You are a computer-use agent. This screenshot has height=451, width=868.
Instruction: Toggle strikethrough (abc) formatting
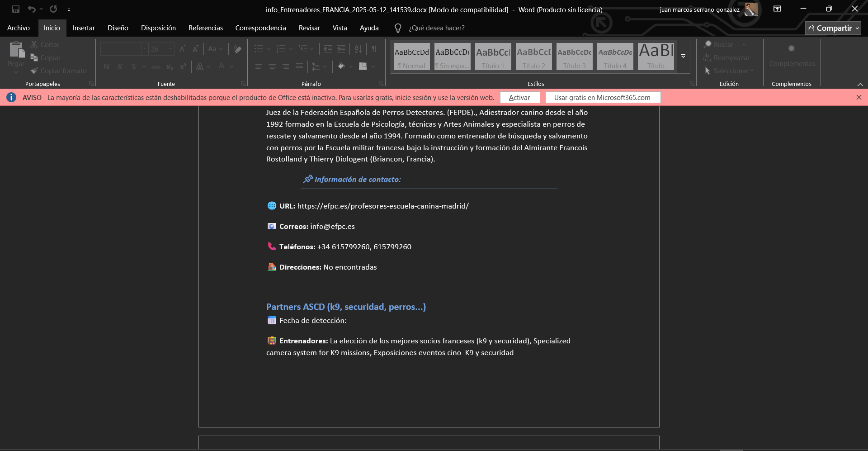(x=156, y=66)
